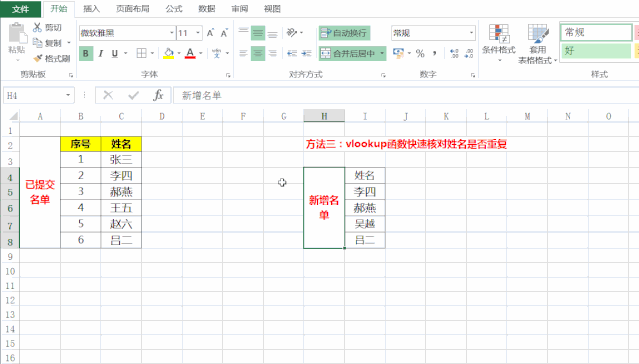The height and width of the screenshot is (364, 639).
Task: Align text left
Action: point(243,53)
